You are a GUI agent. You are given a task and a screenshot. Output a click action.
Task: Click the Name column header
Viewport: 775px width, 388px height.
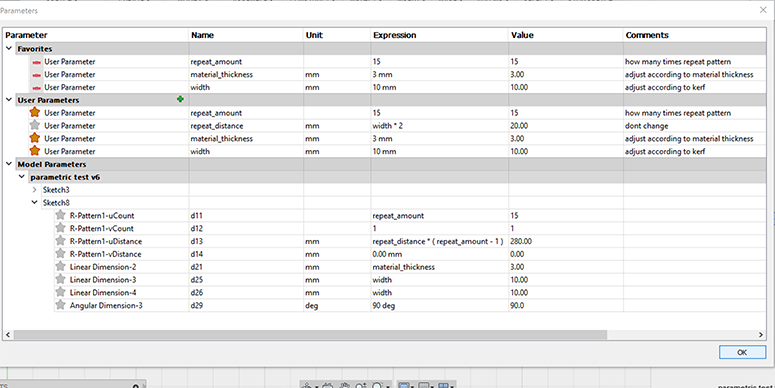246,35
